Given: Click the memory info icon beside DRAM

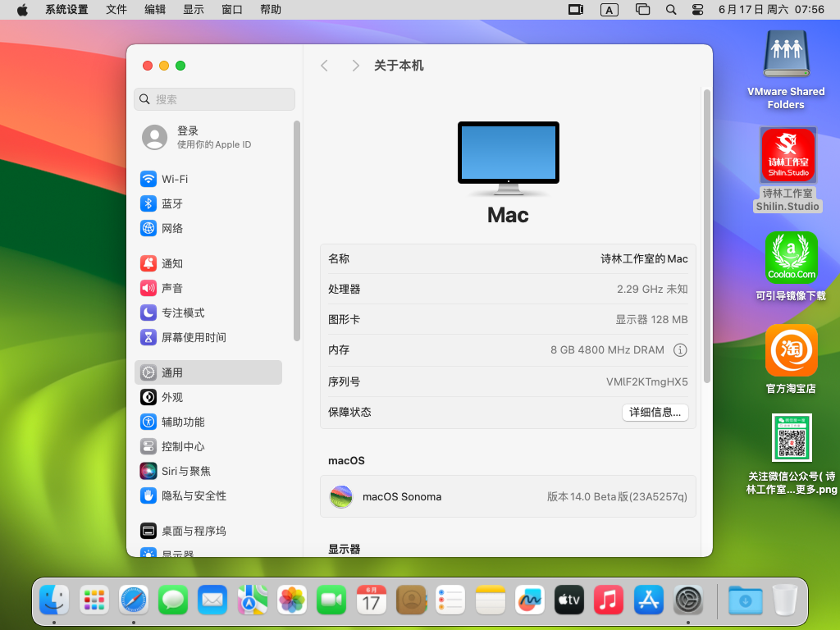Looking at the screenshot, I should pyautogui.click(x=680, y=349).
